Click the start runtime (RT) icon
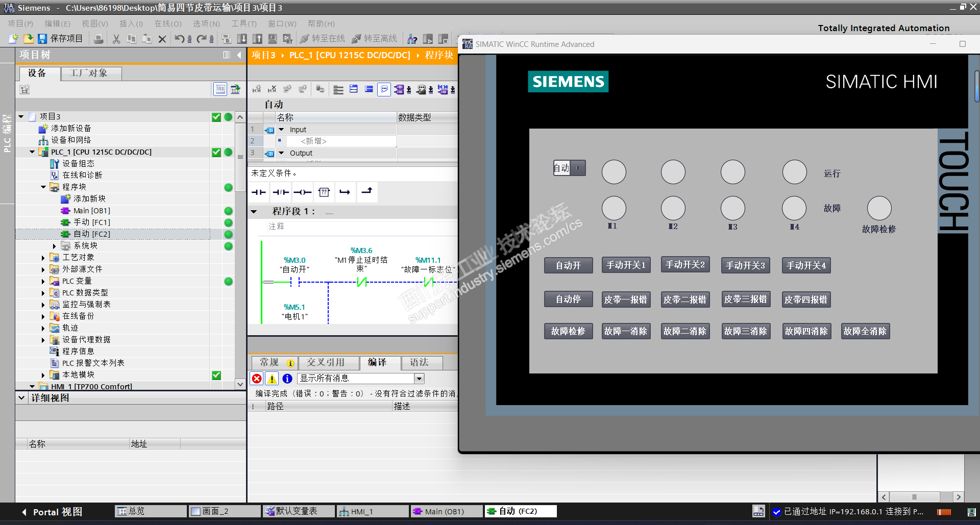 288,39
